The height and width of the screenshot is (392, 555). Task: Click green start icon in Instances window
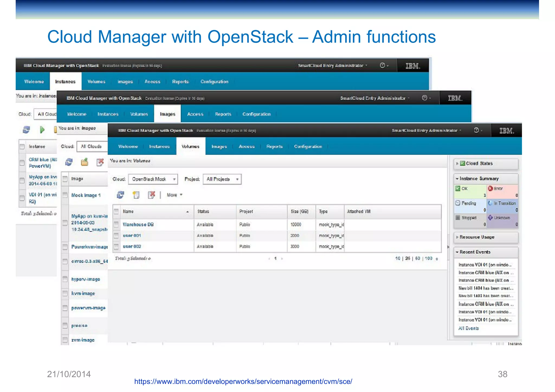[42, 130]
